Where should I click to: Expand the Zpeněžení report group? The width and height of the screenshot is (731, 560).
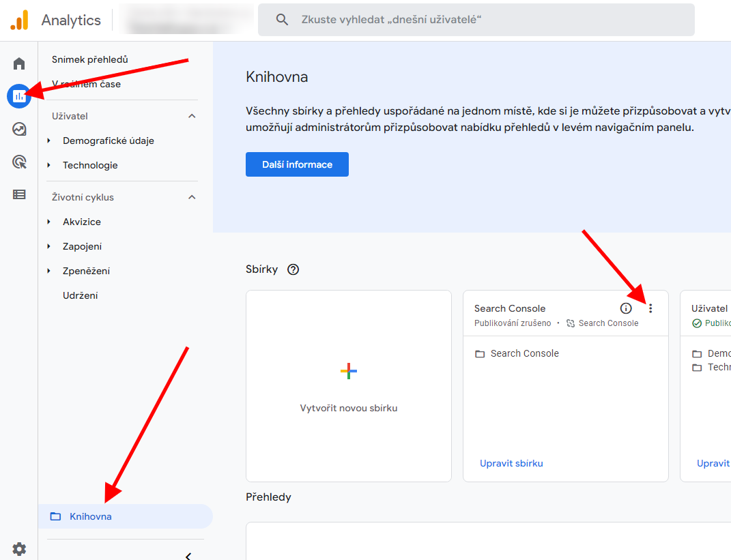coord(49,271)
